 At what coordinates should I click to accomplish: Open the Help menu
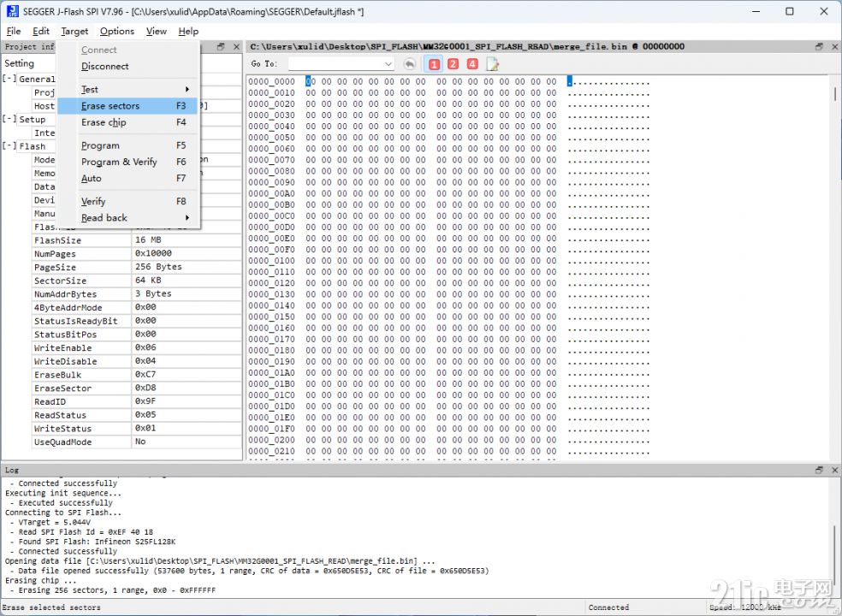[188, 31]
